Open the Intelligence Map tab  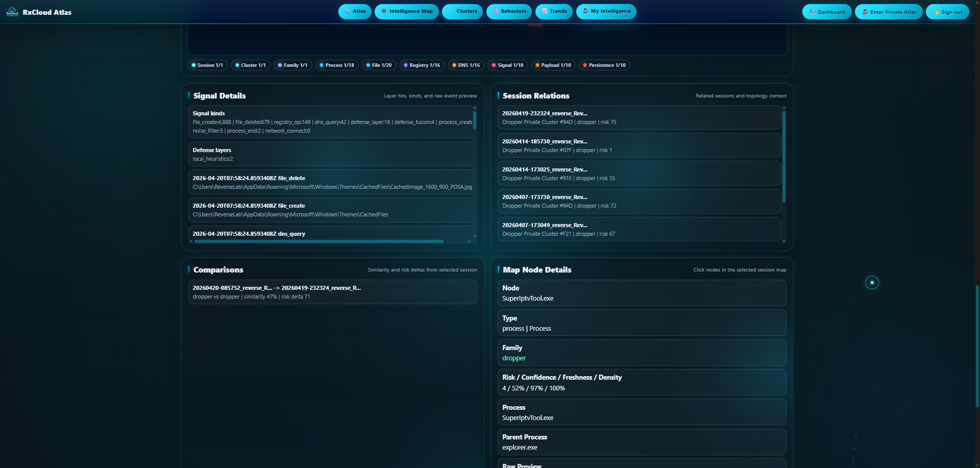406,11
